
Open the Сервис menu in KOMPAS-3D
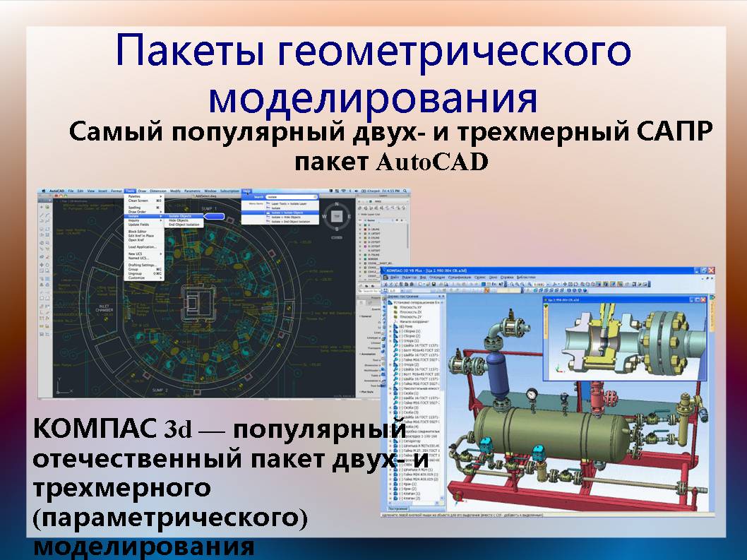coord(480,278)
